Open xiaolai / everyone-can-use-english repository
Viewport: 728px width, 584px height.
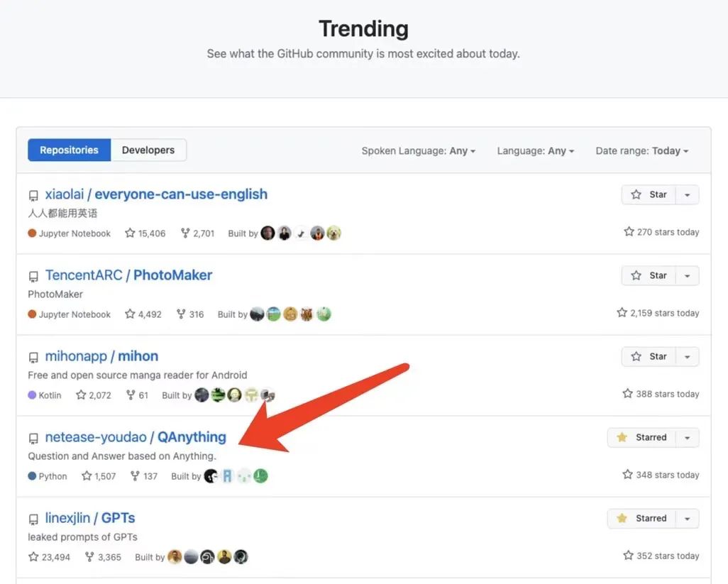click(x=156, y=194)
